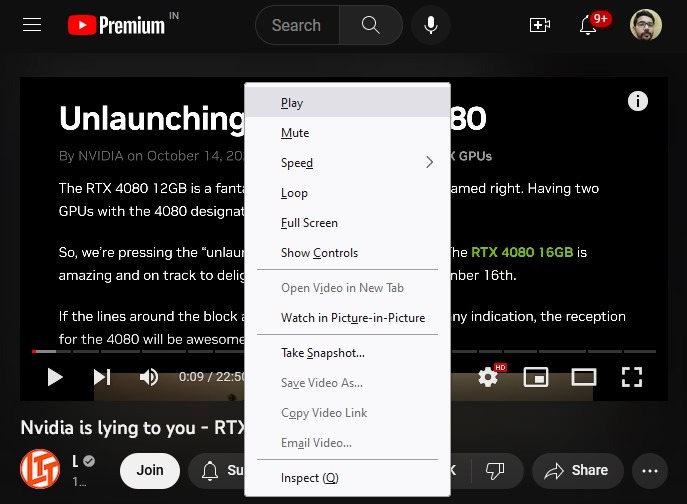Click the 0:09 / 22:50 time display

point(212,377)
